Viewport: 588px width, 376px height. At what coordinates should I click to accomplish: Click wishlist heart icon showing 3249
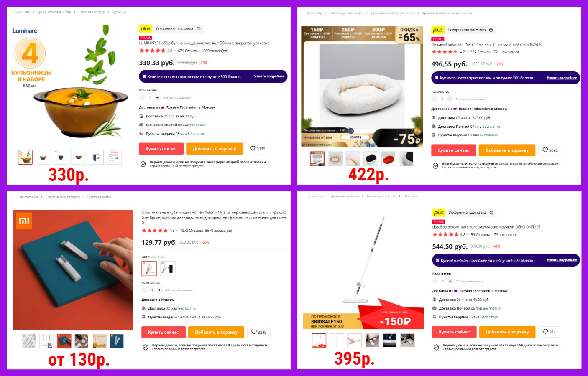coord(259,332)
